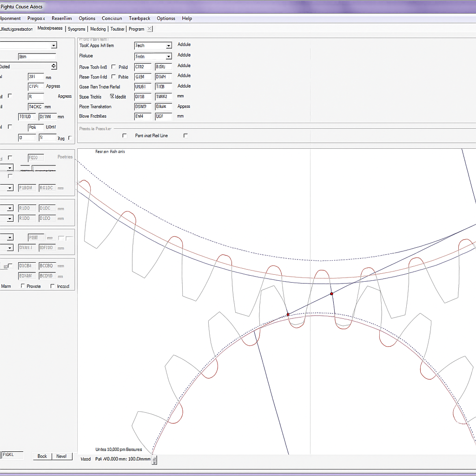Screen dimensions: 476x476
Task: Click the 'Untes 10,000 pm Beraures' text
Action: pos(119,450)
